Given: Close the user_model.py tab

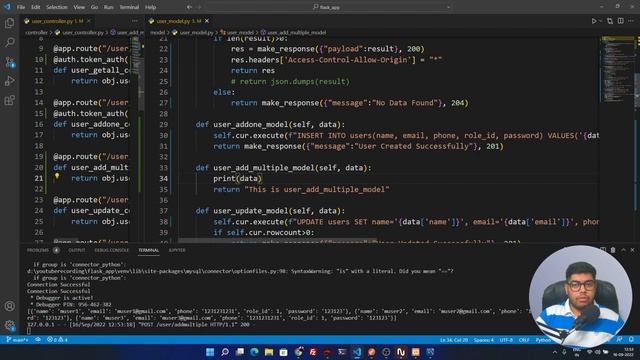Looking at the screenshot, I should 207,21.
